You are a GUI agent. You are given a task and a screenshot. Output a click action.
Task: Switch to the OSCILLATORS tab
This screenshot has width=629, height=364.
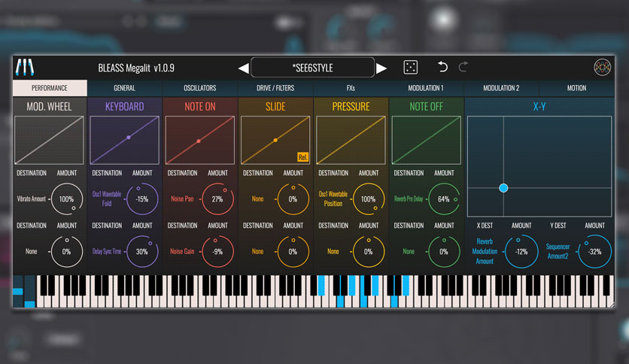[x=200, y=88]
